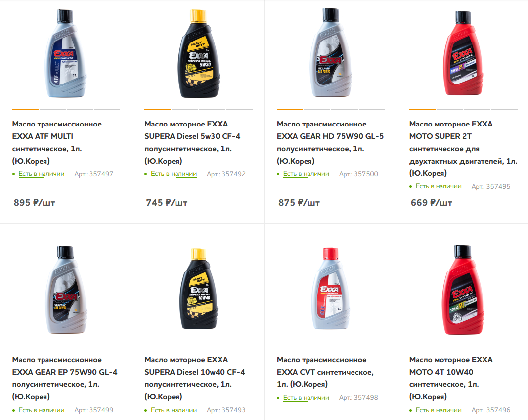Screen dimensions: 528x420
Task: Open the GEAR HD 75W90 bottle image
Action: click(x=331, y=53)
